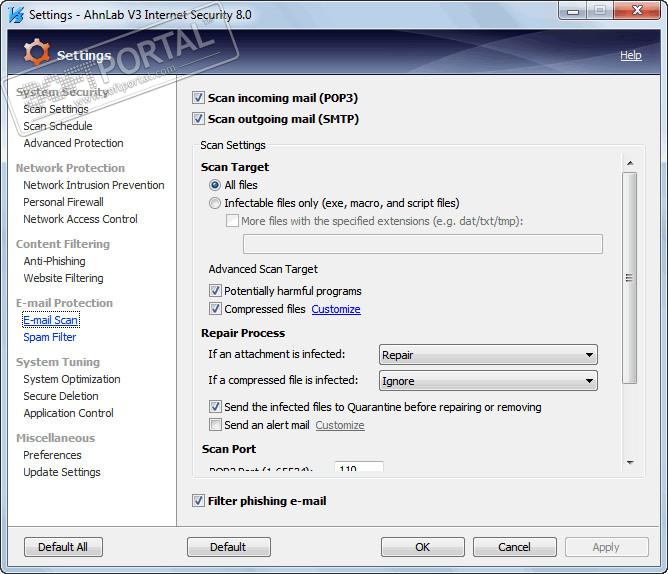The image size is (668, 574).
Task: Open Spam Filter settings
Action: [49, 337]
